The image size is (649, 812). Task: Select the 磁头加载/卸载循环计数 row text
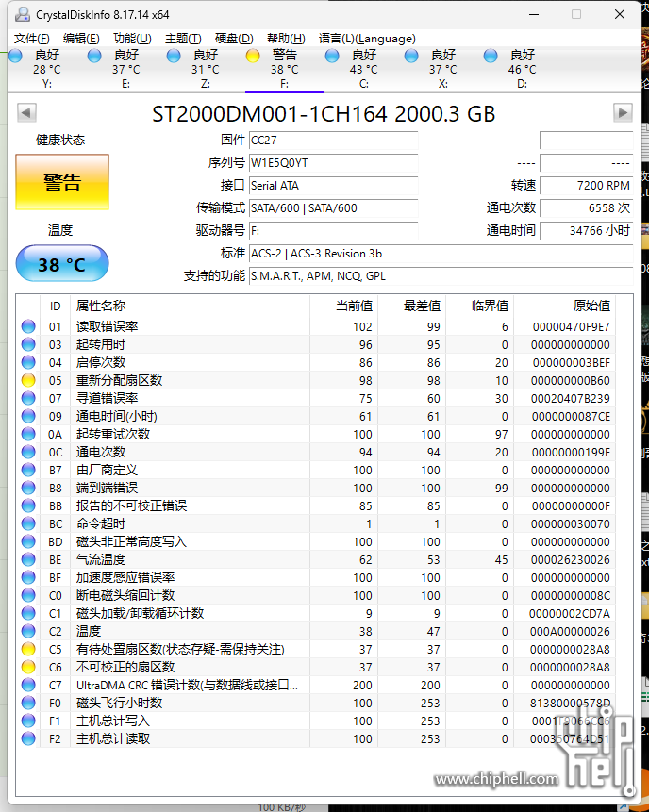(140, 613)
